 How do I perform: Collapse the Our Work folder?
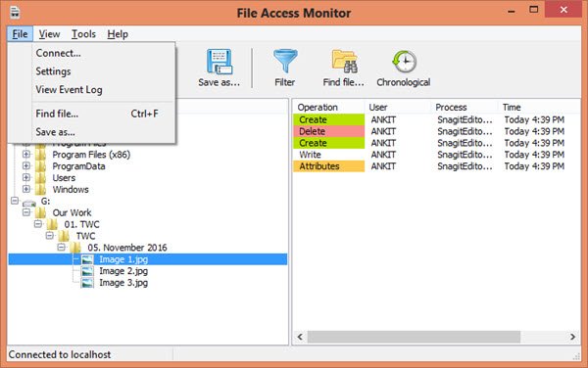(25, 212)
